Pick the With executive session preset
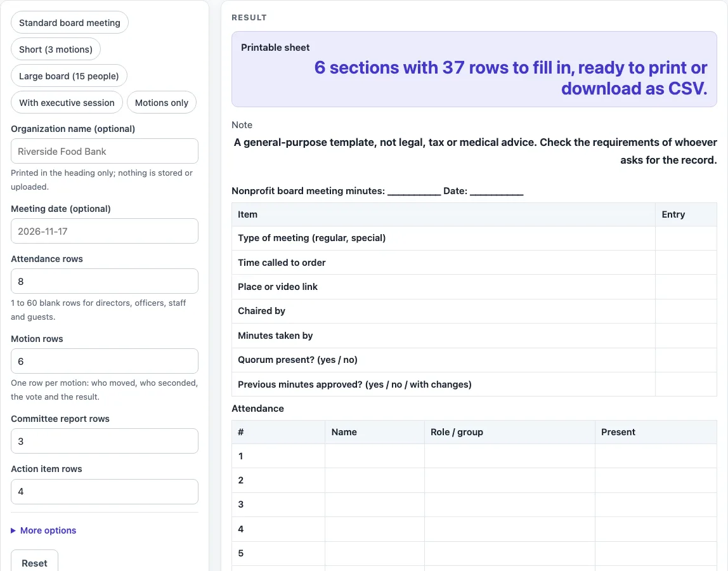The image size is (728, 571). [67, 103]
